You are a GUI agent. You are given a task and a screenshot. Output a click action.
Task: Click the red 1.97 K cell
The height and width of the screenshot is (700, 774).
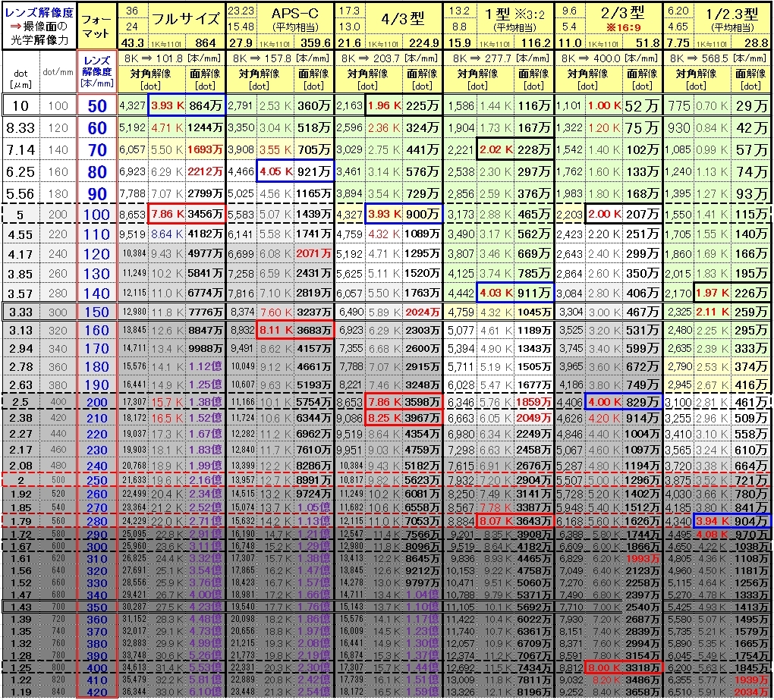click(x=713, y=293)
